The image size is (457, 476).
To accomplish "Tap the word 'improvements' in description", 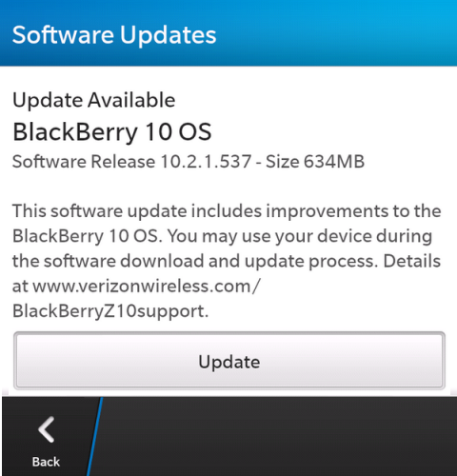I will pyautogui.click(x=327, y=211).
